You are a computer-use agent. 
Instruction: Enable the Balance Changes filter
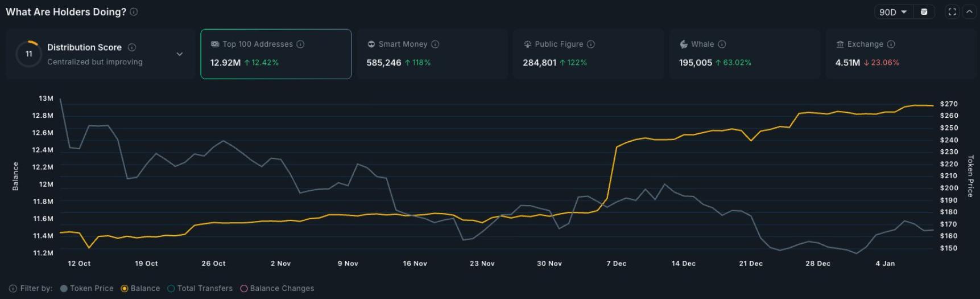[277, 289]
